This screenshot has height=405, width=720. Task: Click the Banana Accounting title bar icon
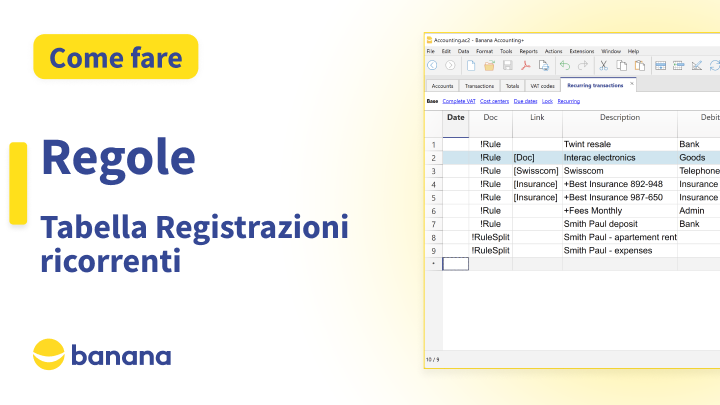point(429,40)
